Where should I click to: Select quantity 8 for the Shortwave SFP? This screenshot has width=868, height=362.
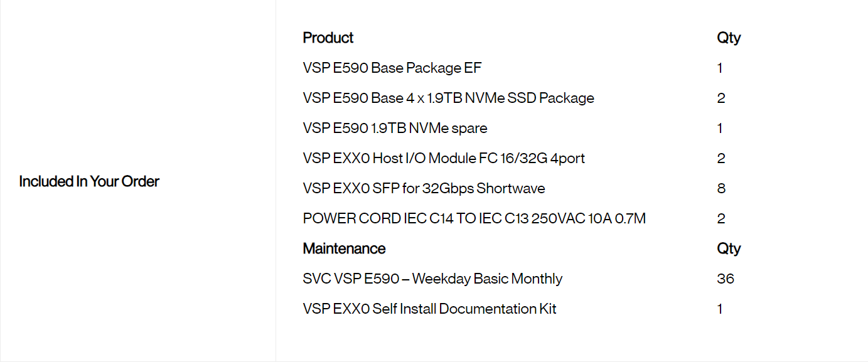coord(721,188)
